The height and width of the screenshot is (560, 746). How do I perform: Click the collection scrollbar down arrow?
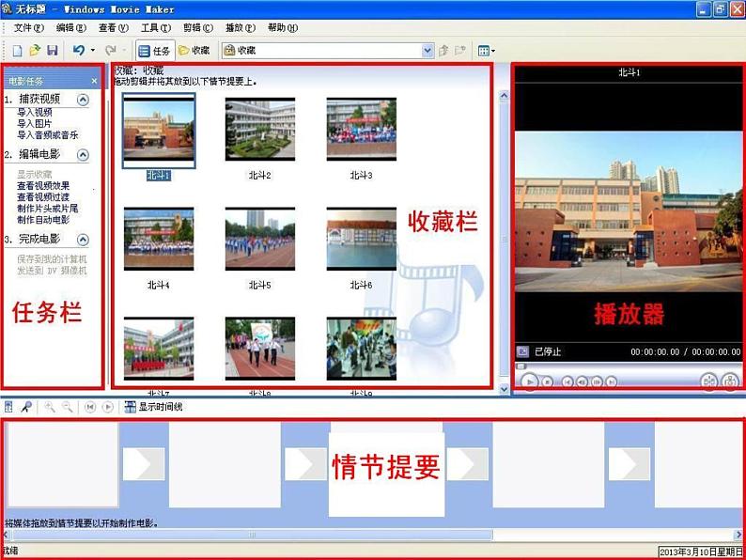coord(505,389)
